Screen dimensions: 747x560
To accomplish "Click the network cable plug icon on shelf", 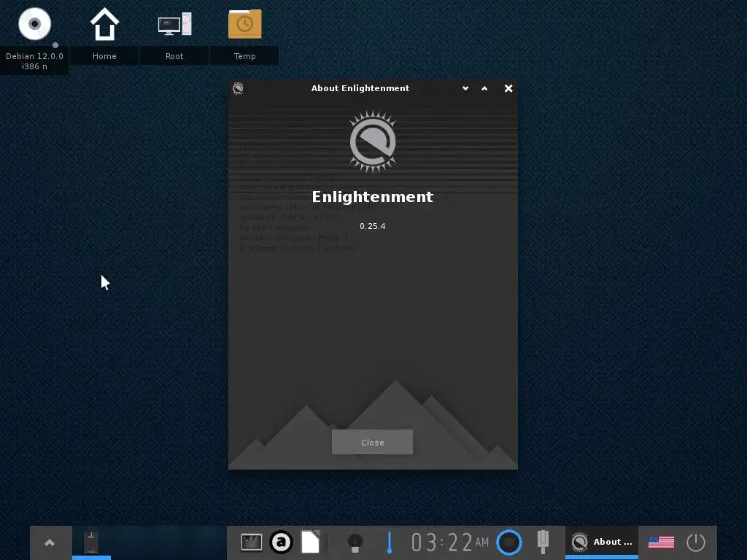I will pyautogui.click(x=543, y=542).
